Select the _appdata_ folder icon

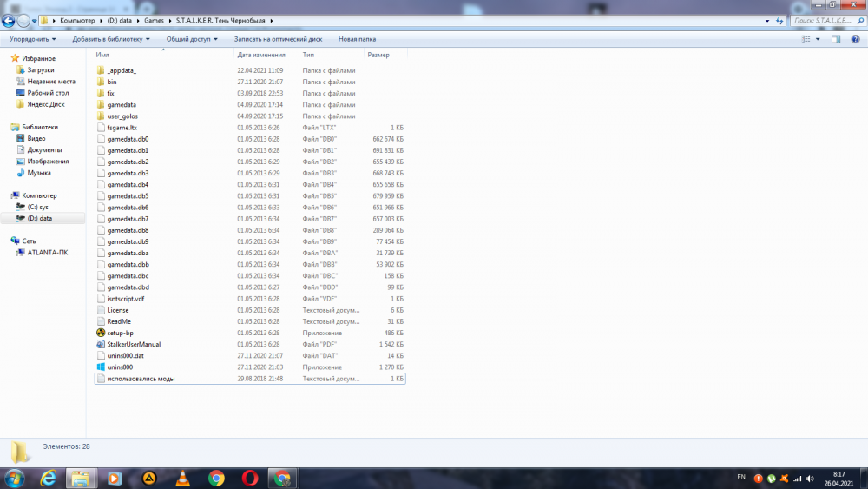(101, 70)
